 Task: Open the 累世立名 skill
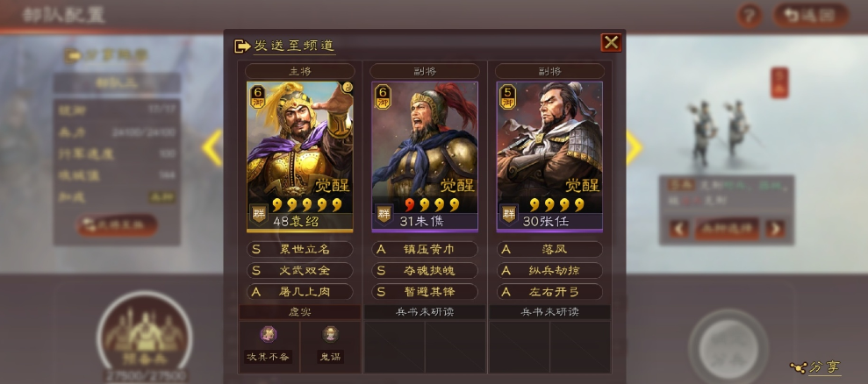coord(299,249)
